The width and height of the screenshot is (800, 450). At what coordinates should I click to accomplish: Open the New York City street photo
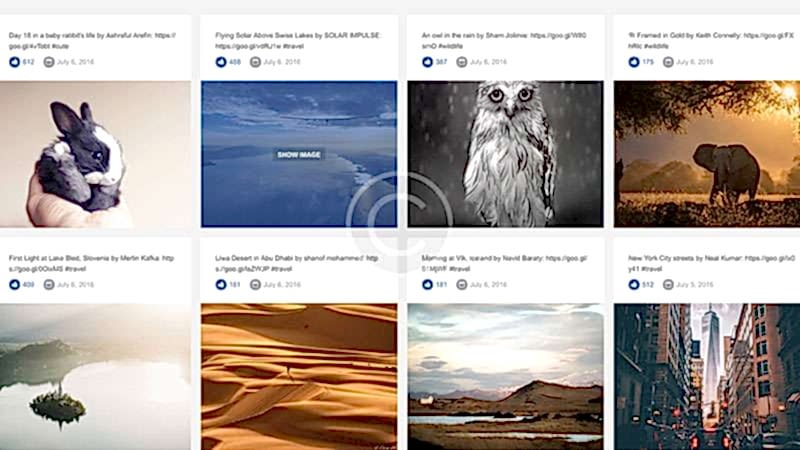707,377
